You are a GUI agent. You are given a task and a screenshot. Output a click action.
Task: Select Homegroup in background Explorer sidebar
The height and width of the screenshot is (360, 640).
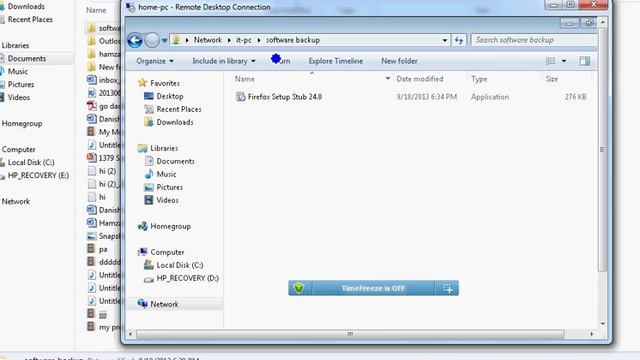point(22,123)
